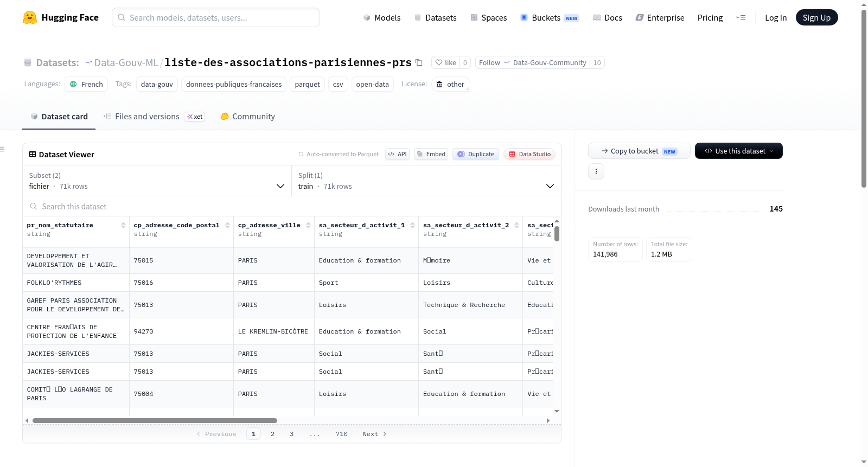868x467 pixels.
Task: Expand the left sidebar toggle icon
Action: tap(3, 149)
